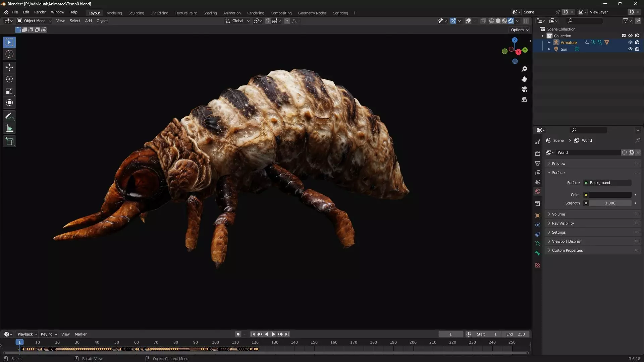644x362 pixels.
Task: Open the Render menu
Action: (x=40, y=12)
